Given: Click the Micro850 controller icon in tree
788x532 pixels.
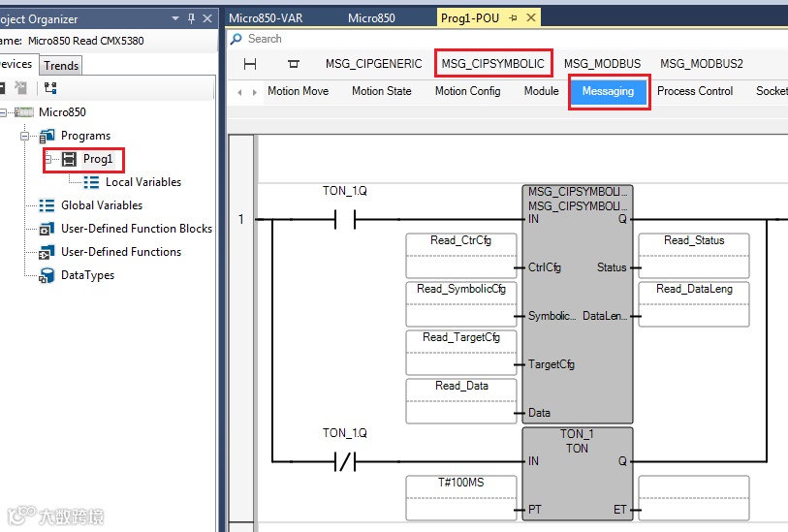Looking at the screenshot, I should tap(23, 112).
